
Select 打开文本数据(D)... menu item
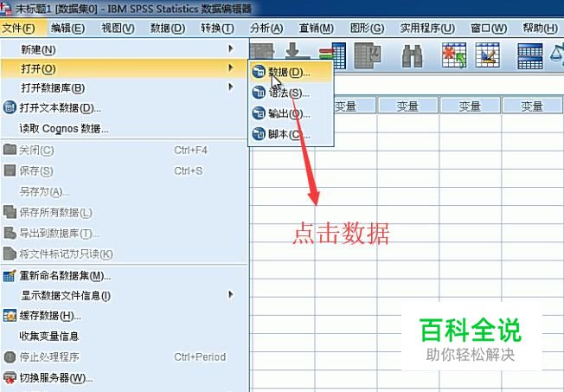[x=125, y=107]
